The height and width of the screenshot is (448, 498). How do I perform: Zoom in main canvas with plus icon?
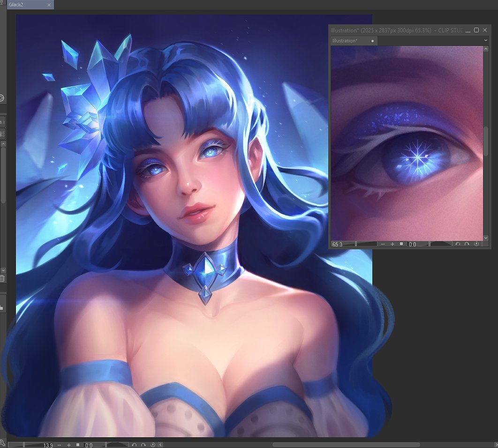68,445
